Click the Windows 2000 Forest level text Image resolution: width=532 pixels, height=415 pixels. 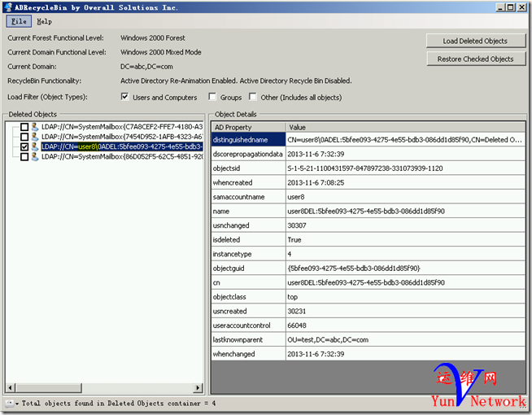(153, 37)
